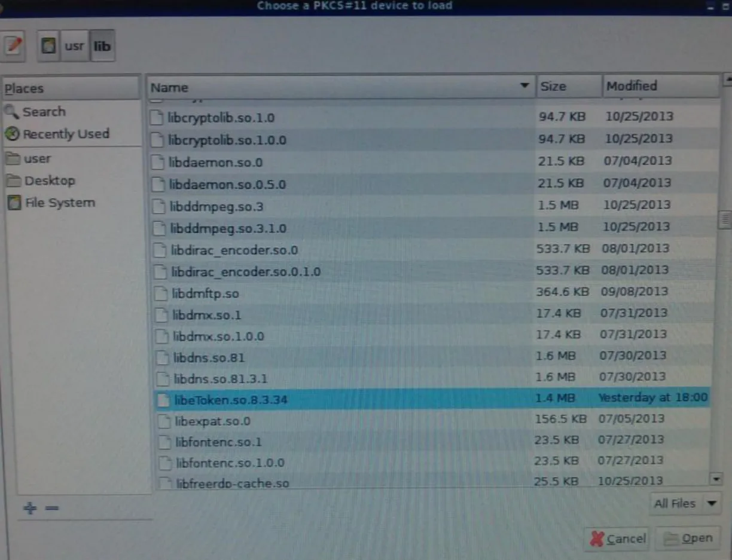Toggle the type-a-file-name pencil button
The image size is (732, 560).
13,47
